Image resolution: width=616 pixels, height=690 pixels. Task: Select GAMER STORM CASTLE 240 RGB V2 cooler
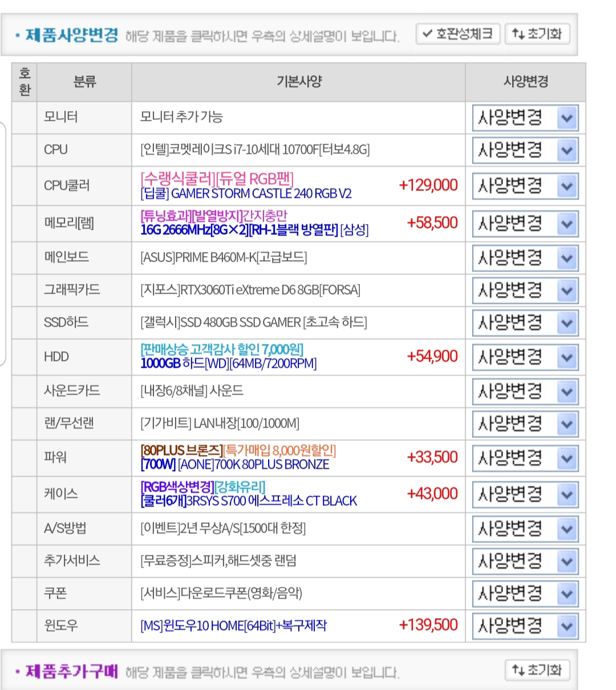(x=246, y=193)
